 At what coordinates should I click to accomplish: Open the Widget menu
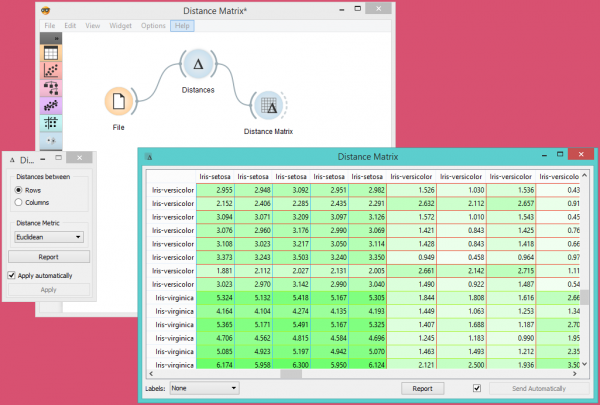[x=120, y=25]
